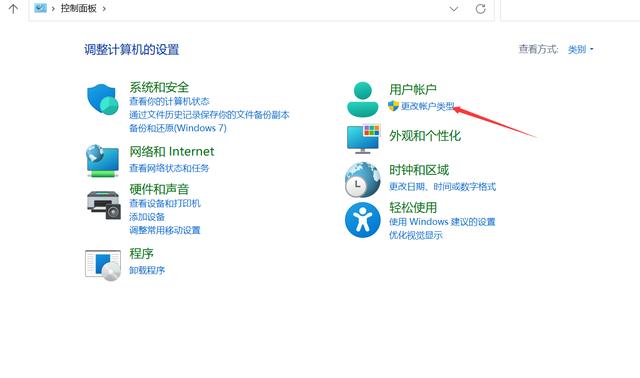
Task: Open 查看网络状态和任务 link
Action: (169, 168)
